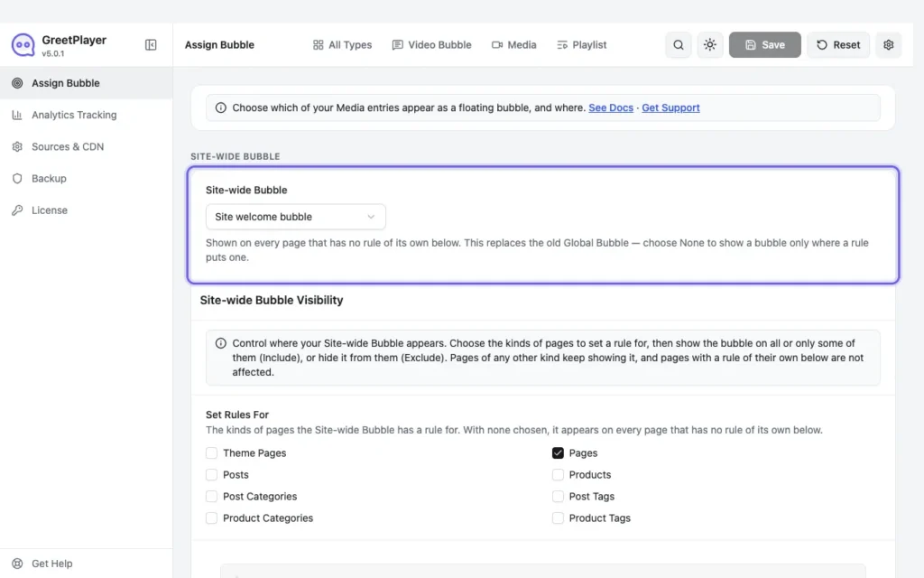Click the 'SITE-WIDE BUBBLE' section label

236,156
